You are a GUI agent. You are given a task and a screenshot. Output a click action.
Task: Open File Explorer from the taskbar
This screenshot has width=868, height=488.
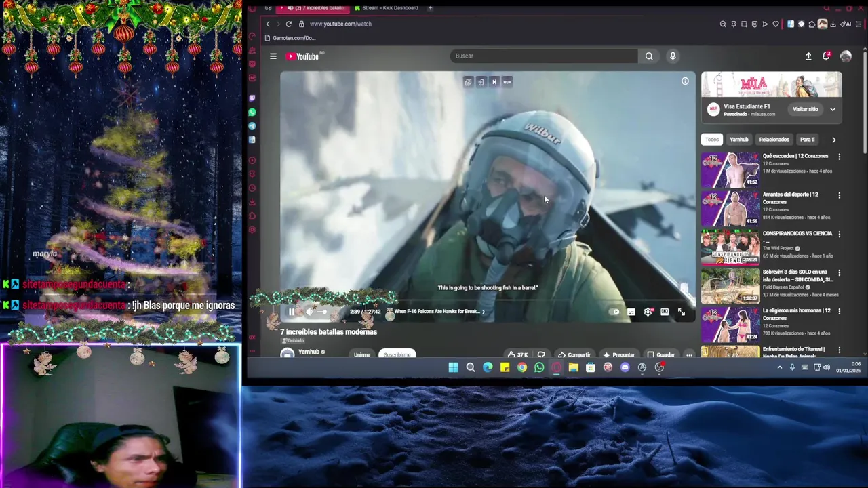573,367
